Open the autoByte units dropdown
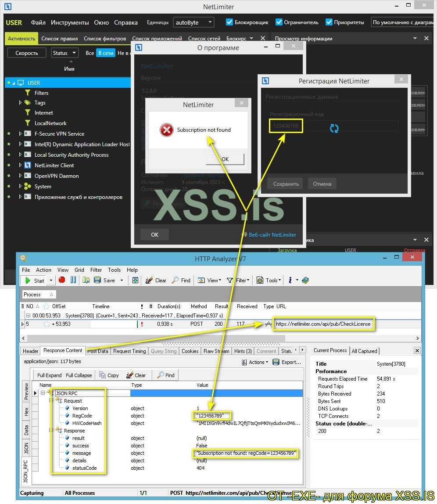437x504 pixels. pyautogui.click(x=193, y=22)
